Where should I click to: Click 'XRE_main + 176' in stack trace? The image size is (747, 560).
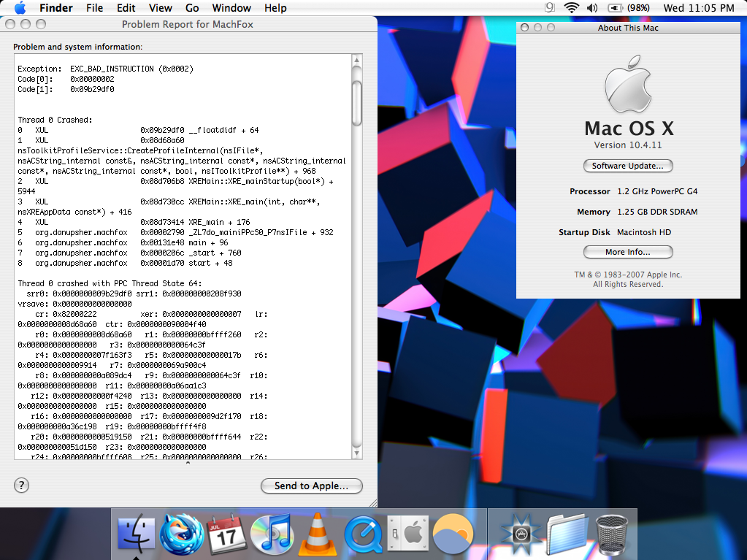click(x=218, y=222)
